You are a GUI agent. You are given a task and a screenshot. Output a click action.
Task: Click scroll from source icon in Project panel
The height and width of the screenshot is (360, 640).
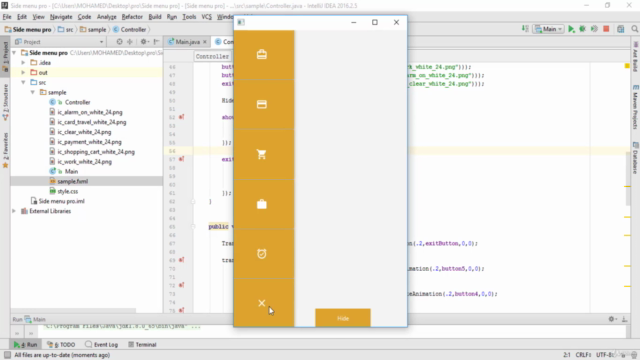(x=119, y=42)
